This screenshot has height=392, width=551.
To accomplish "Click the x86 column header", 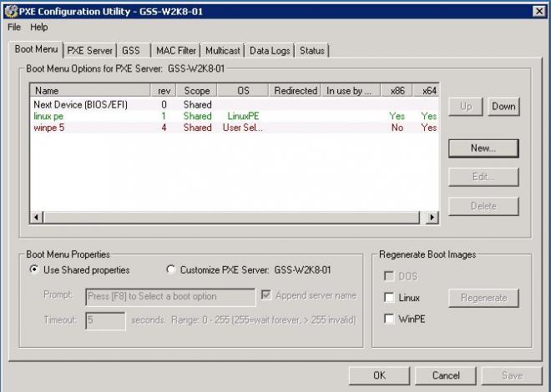I will (397, 91).
